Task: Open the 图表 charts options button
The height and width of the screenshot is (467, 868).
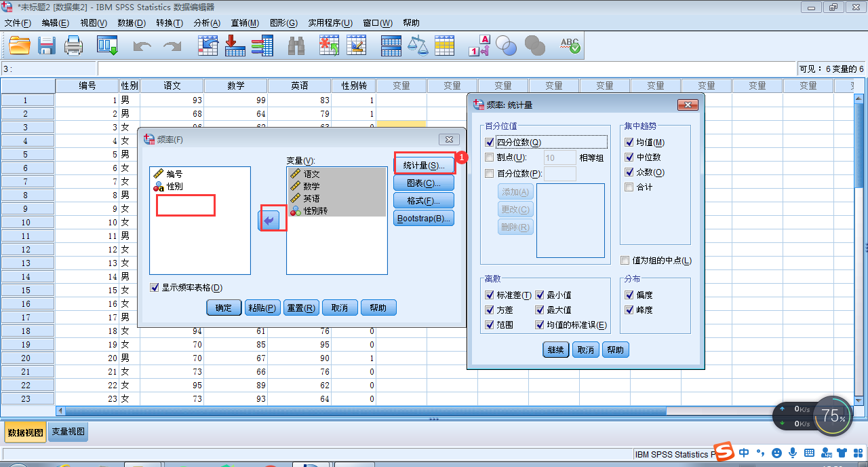Action: [423, 183]
